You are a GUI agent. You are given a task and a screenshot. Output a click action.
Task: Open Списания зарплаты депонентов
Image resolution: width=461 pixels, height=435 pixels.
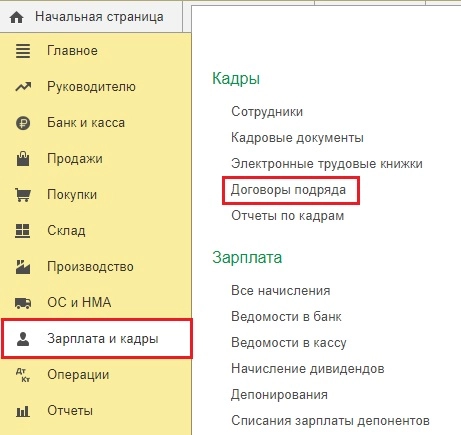[330, 421]
